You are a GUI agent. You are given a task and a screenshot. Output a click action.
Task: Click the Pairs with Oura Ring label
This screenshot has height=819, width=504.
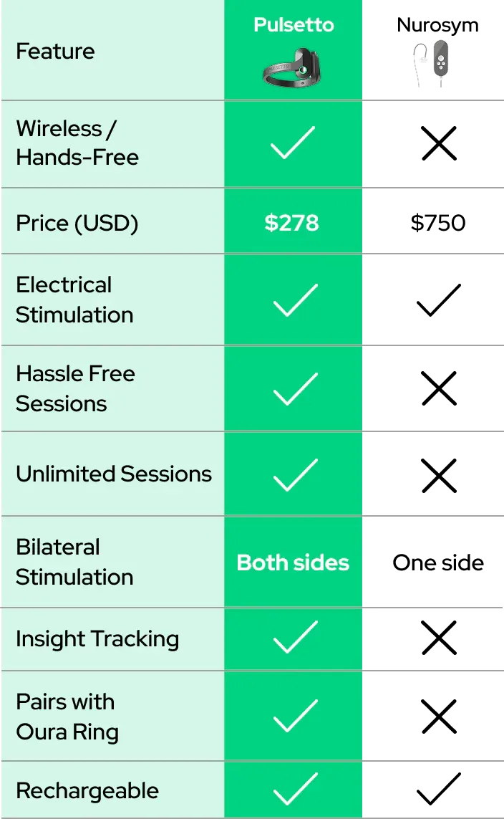[x=67, y=717]
